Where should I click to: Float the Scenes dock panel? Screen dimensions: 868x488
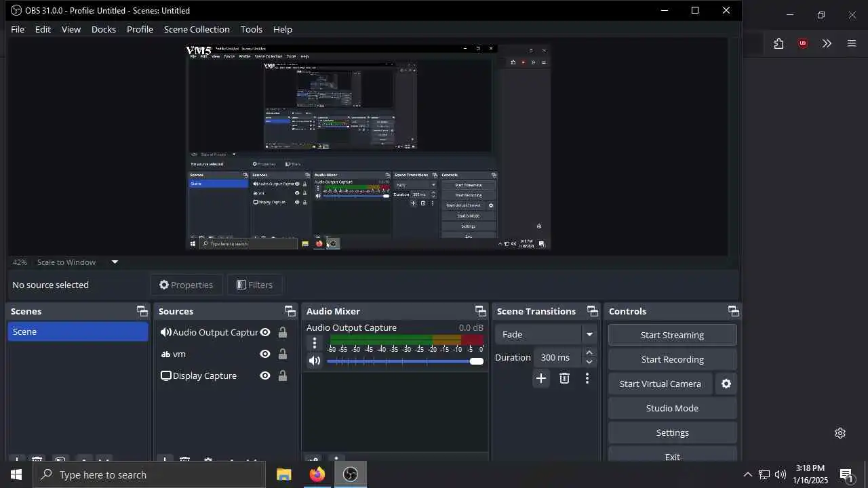[x=142, y=311]
